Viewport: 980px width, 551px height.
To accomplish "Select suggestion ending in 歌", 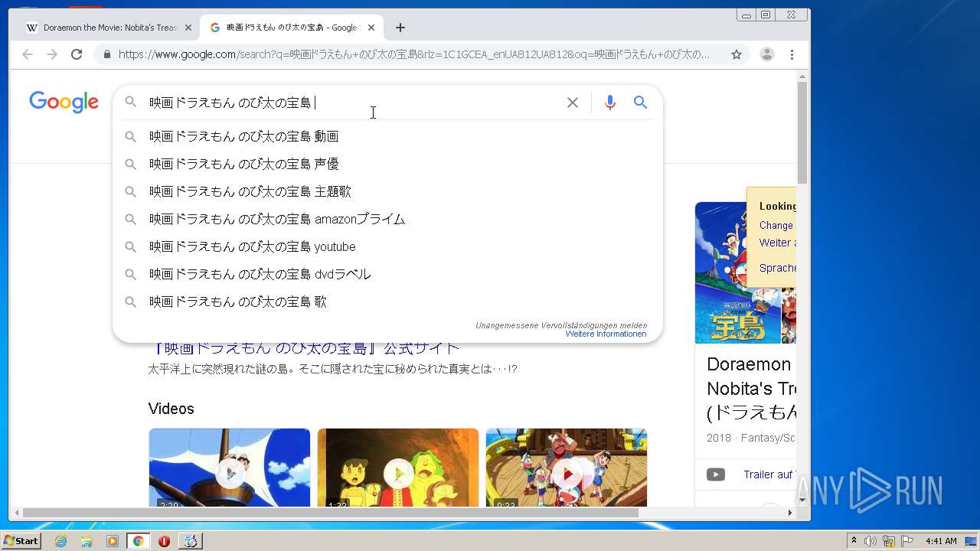I will tap(387, 302).
